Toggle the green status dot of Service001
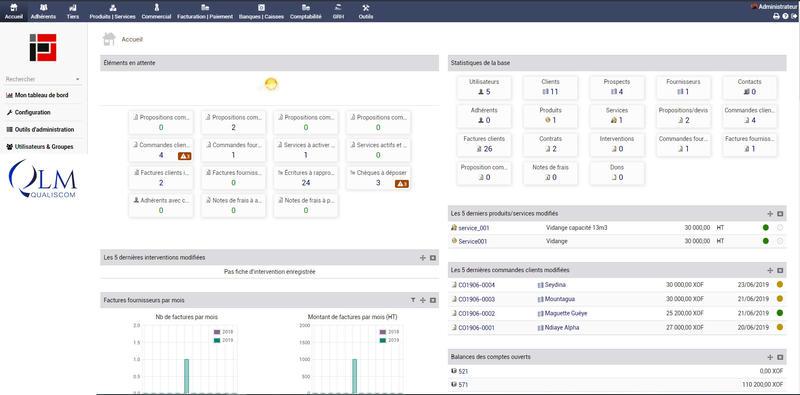This screenshot has width=800, height=395. [765, 241]
